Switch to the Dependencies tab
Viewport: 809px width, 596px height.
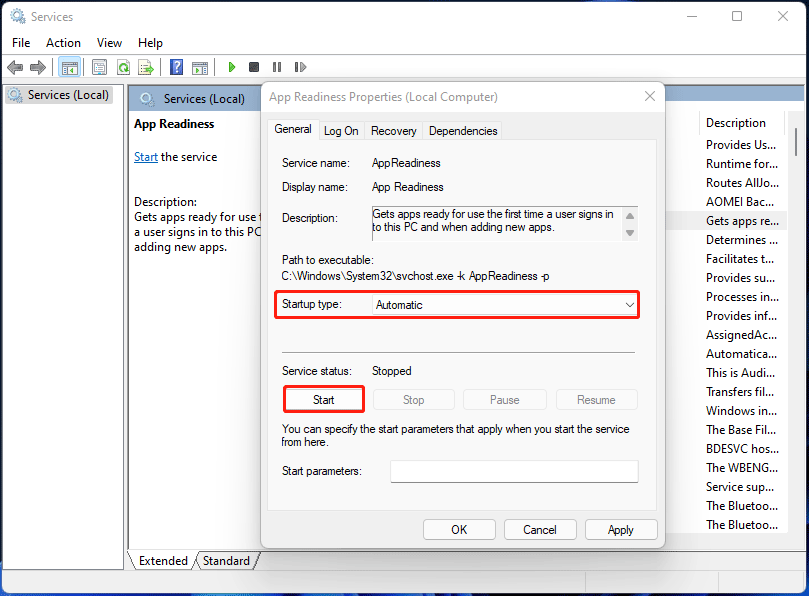[x=462, y=130]
